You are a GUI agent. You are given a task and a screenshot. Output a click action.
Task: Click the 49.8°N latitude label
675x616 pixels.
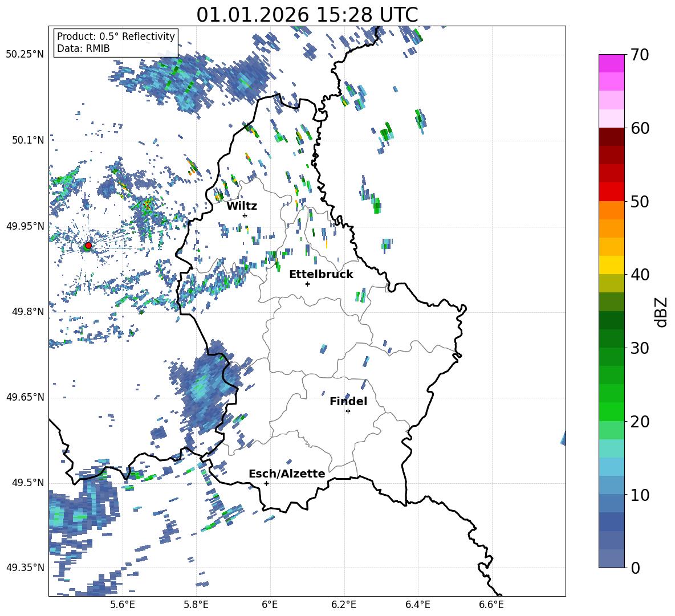tap(28, 312)
